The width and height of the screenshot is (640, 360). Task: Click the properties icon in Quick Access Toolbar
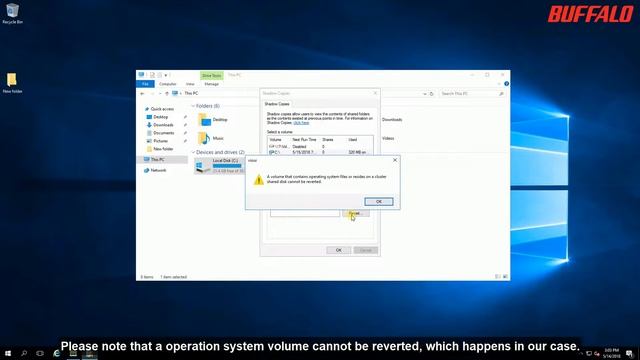coord(152,75)
